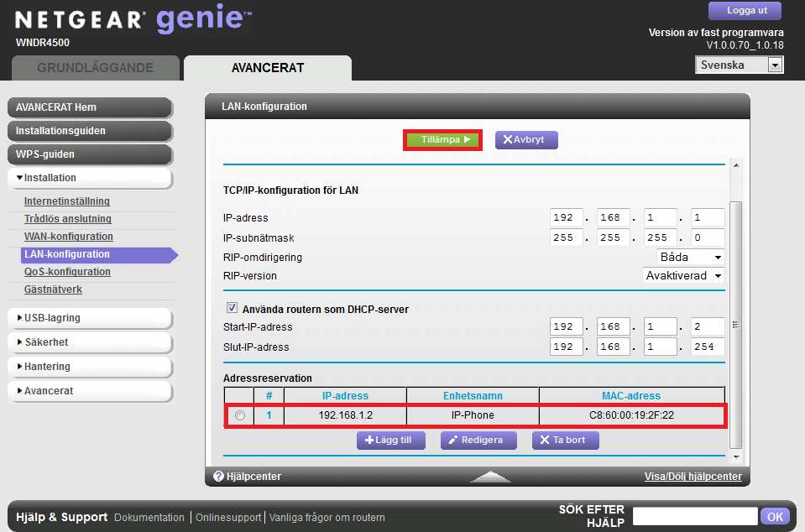Click the help center up-arrow expander

(490, 477)
